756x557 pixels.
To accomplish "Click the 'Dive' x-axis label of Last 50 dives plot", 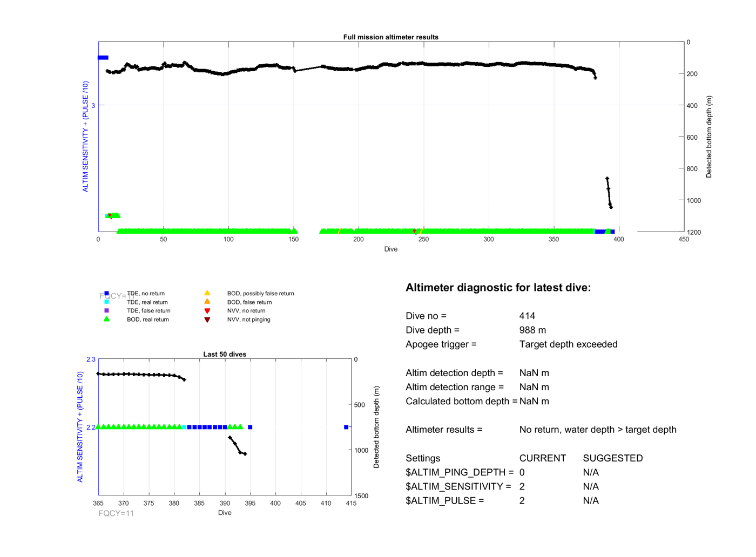I will 225,513.
